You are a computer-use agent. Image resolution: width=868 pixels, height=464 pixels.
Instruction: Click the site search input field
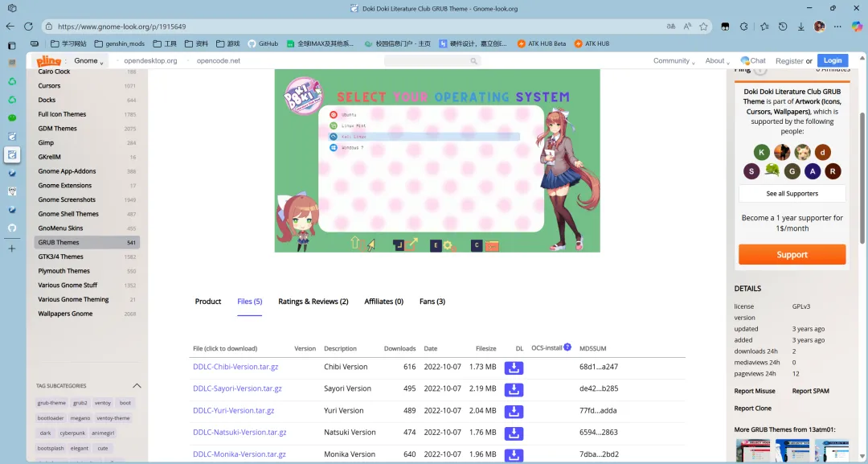coord(432,61)
